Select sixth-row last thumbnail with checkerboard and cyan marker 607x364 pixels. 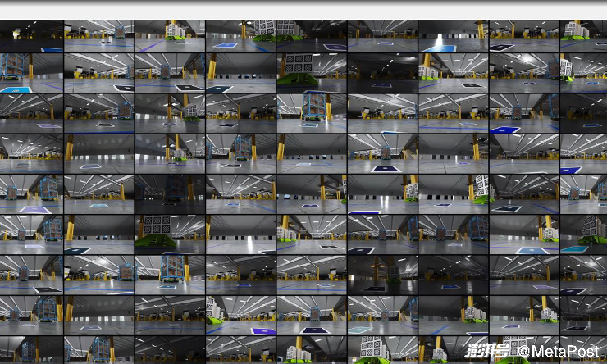pyautogui.click(x=583, y=234)
